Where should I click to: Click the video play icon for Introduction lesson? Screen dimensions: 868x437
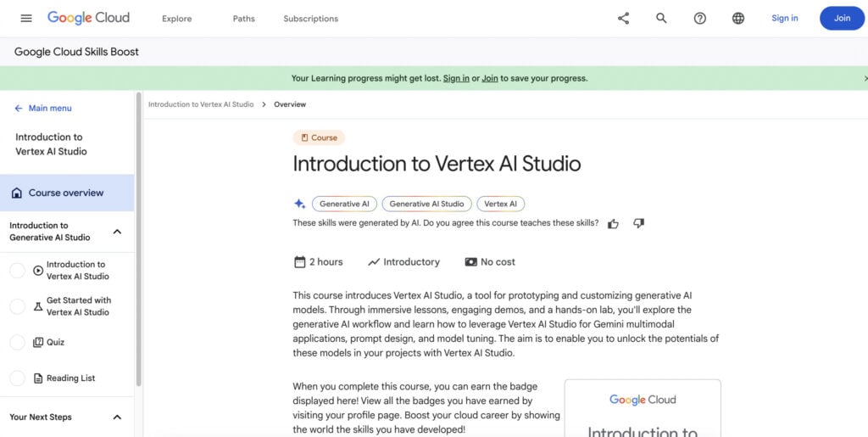(38, 271)
